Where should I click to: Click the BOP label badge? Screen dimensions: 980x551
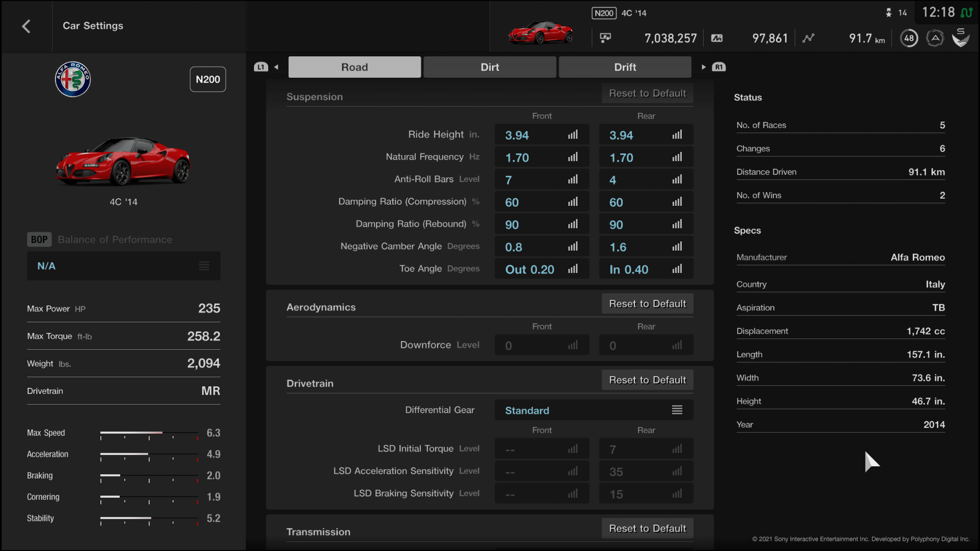click(x=39, y=239)
